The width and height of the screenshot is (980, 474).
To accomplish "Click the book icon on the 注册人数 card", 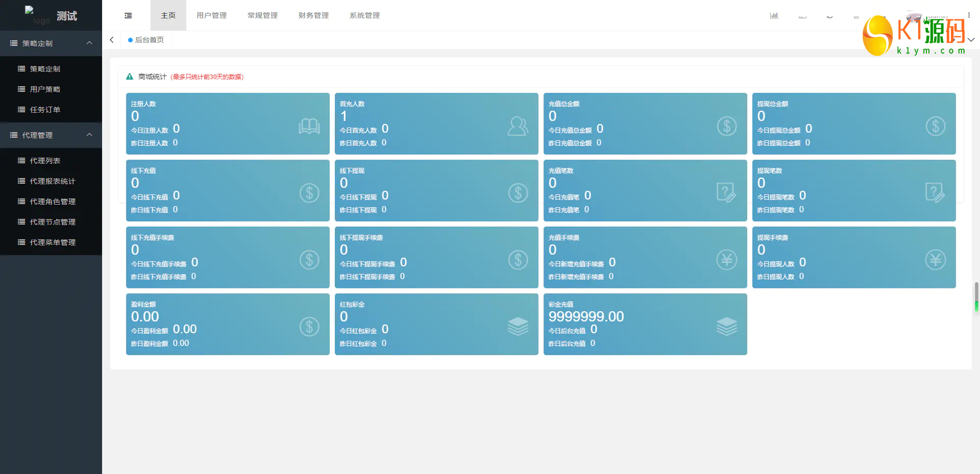I will click(309, 126).
